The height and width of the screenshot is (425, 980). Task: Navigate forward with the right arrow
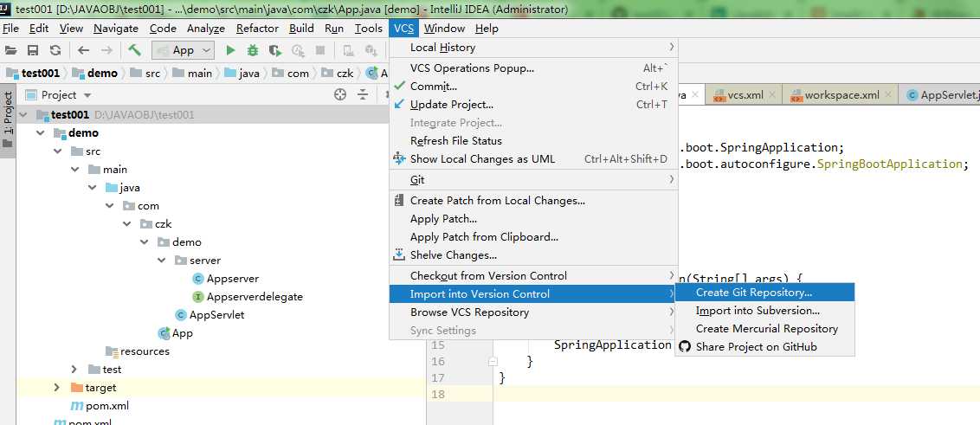(106, 50)
